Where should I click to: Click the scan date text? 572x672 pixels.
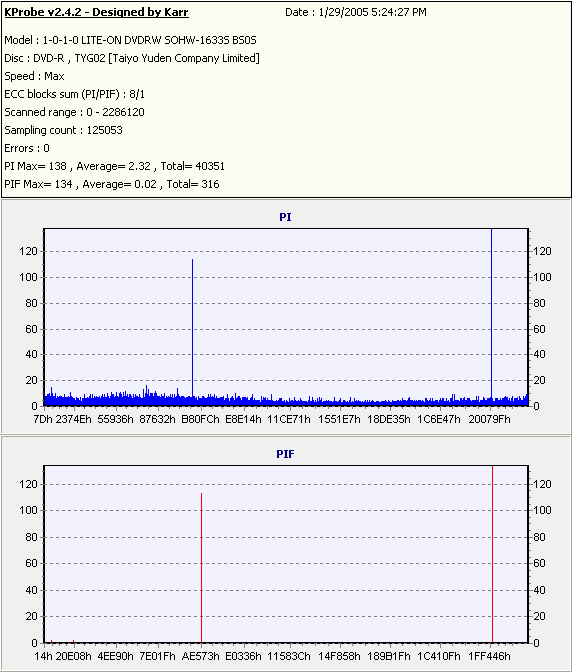(x=356, y=12)
